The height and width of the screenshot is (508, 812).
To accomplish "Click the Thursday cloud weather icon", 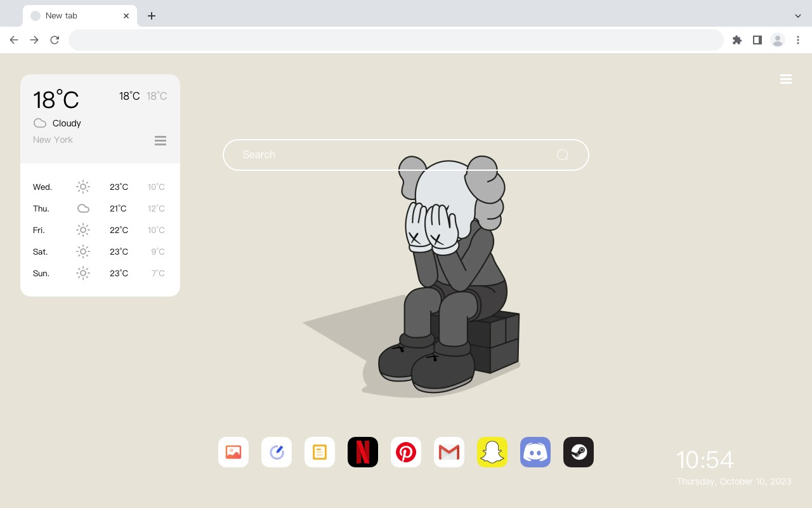I will pyautogui.click(x=83, y=208).
